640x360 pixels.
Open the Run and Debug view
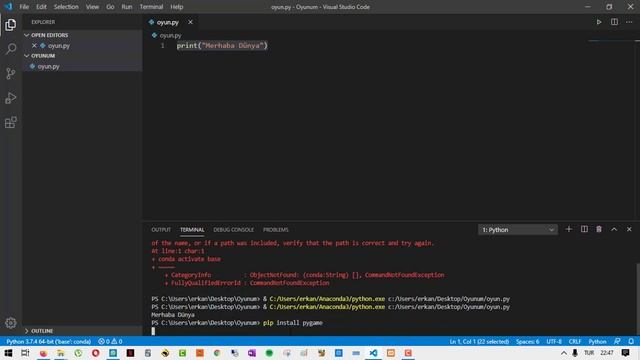pos(11,98)
